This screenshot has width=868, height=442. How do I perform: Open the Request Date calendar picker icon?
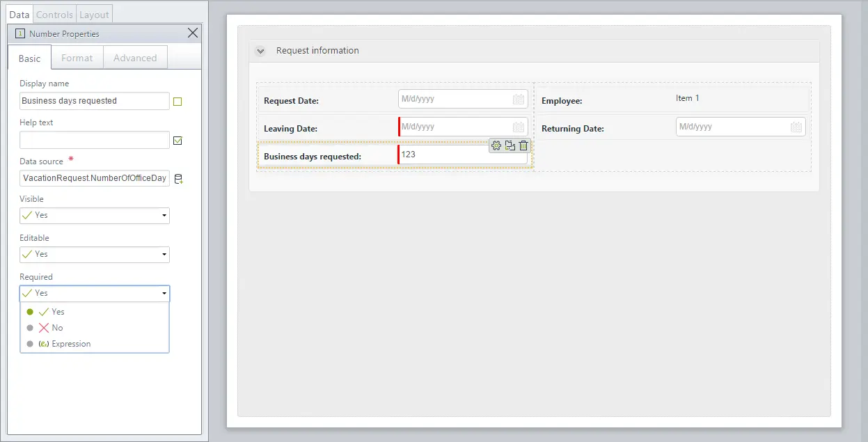[519, 100]
